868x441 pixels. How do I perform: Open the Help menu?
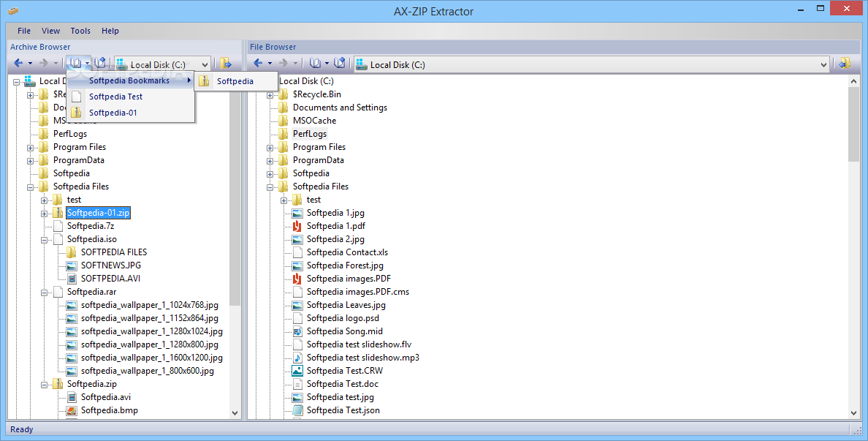tap(110, 31)
